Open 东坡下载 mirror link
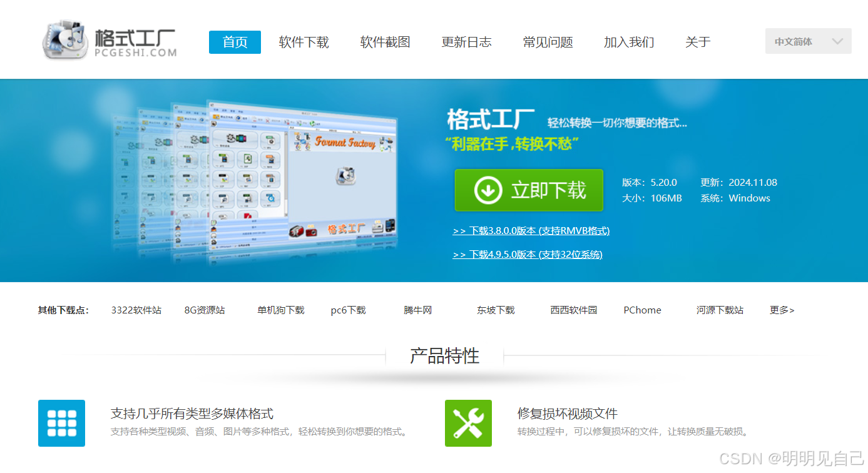 tap(496, 310)
